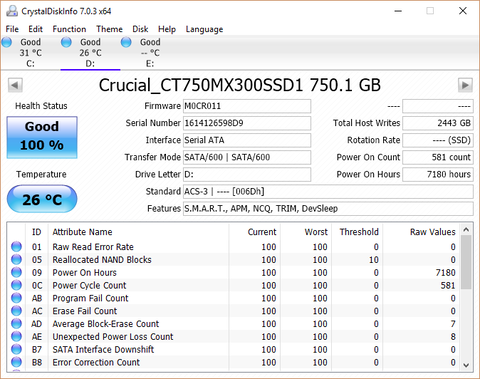Viewport: 480px width, 379px height.
Task: Click the drive model title Crucial_CT750MX300SSD1
Action: pos(201,85)
